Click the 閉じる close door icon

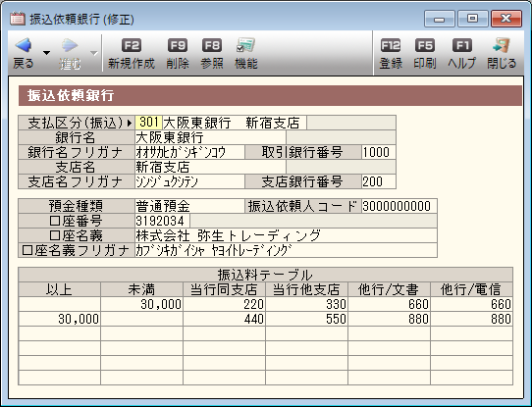[502, 45]
